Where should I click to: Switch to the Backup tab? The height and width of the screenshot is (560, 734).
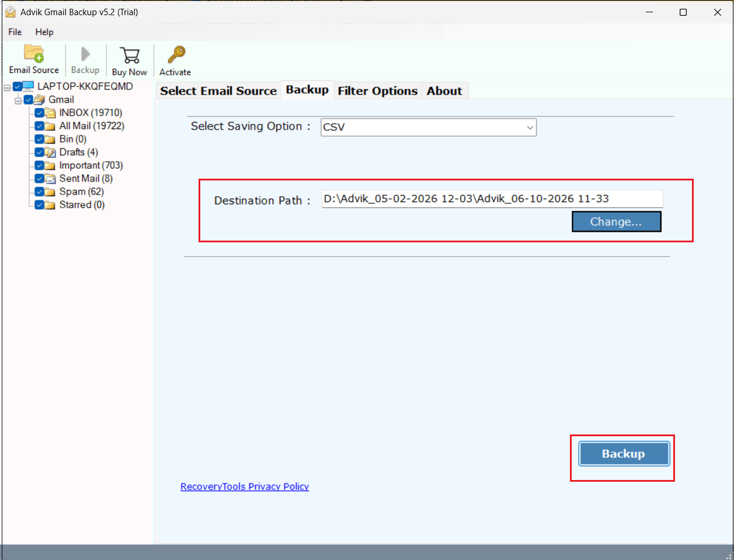point(307,90)
